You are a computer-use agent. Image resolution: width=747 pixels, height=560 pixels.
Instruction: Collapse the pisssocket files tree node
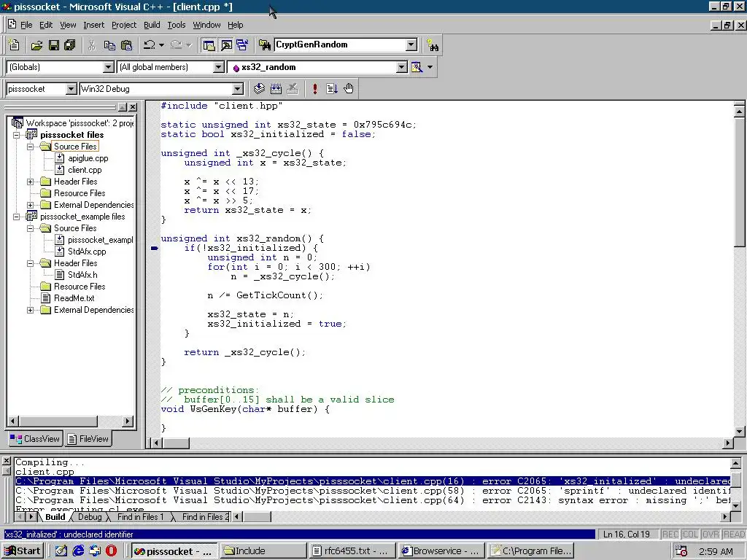pos(17,135)
